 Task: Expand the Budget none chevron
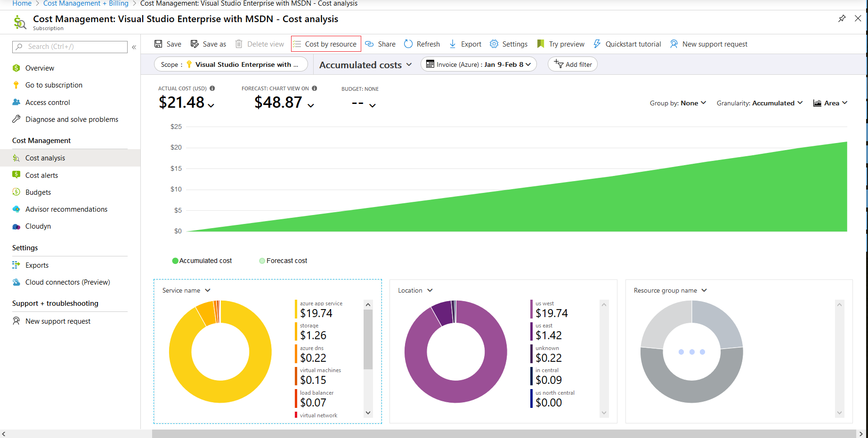pyautogui.click(x=373, y=105)
